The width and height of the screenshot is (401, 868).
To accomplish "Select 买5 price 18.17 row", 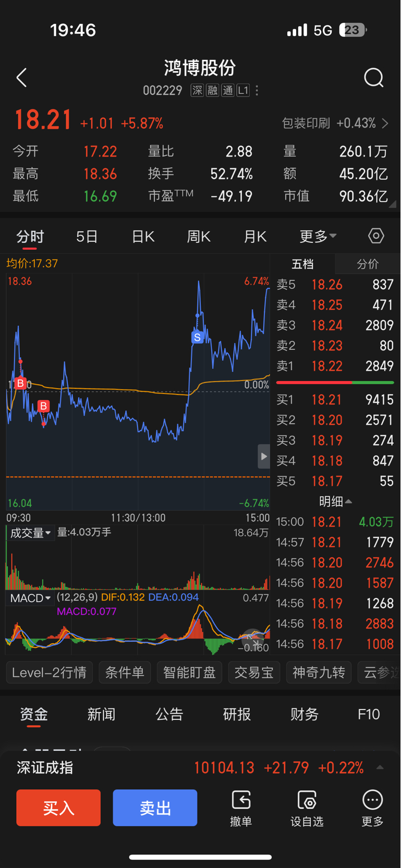I will (x=335, y=481).
